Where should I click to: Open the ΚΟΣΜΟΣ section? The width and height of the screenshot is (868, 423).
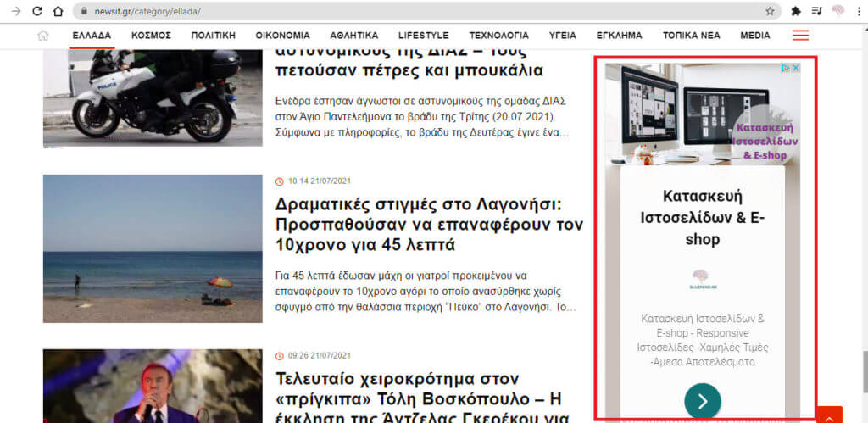pyautogui.click(x=152, y=36)
